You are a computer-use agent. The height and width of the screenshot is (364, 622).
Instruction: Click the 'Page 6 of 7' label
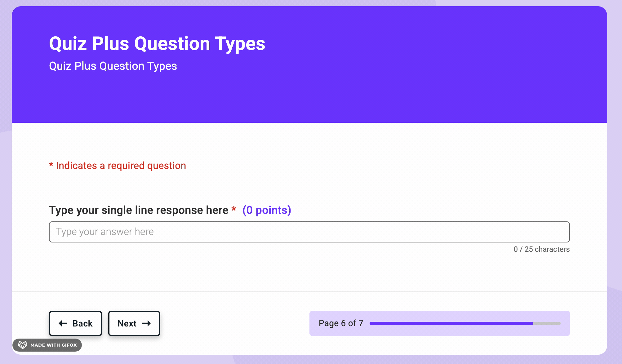[x=341, y=323]
